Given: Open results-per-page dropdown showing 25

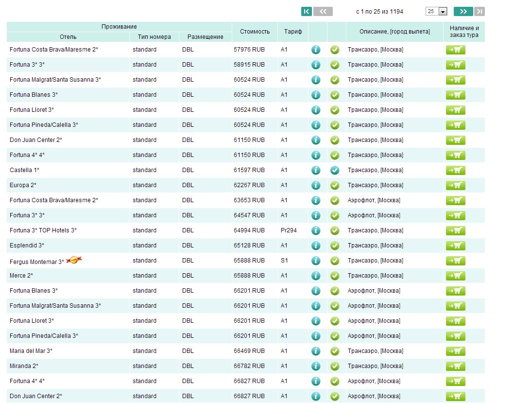Looking at the screenshot, I should [x=436, y=11].
